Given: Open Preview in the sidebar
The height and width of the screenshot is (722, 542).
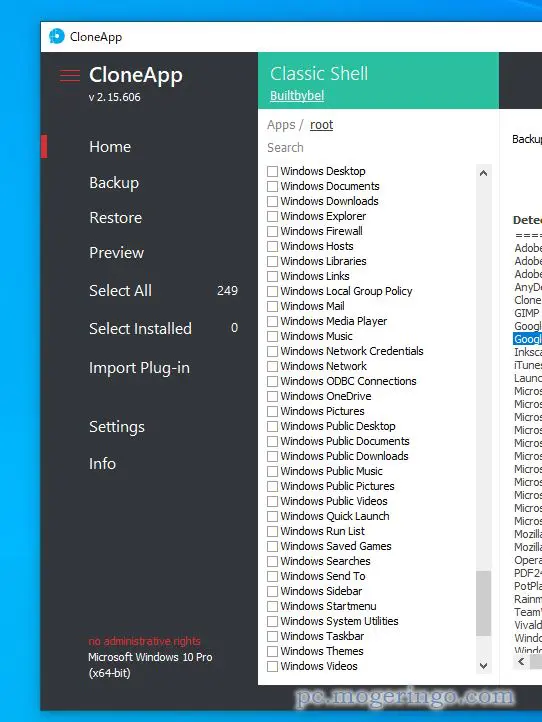Looking at the screenshot, I should 117,252.
